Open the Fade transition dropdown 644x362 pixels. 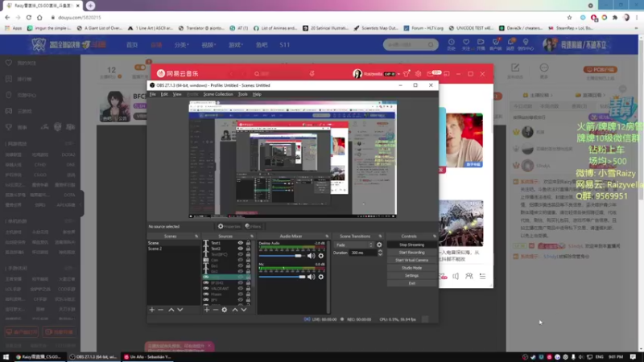click(354, 245)
